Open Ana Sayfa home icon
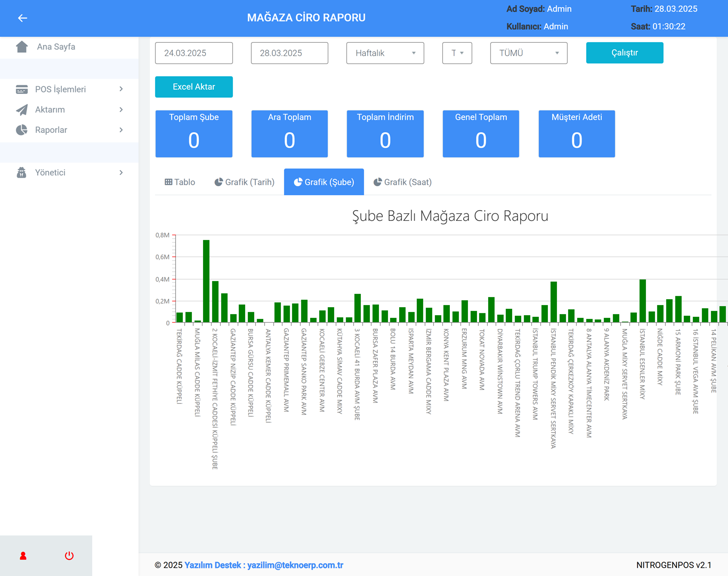This screenshot has width=728, height=576. tap(22, 47)
